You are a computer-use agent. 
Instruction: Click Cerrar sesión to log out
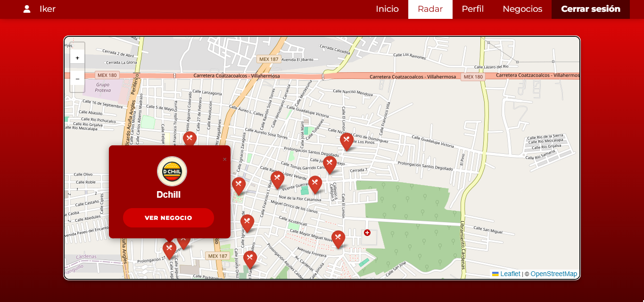click(590, 9)
